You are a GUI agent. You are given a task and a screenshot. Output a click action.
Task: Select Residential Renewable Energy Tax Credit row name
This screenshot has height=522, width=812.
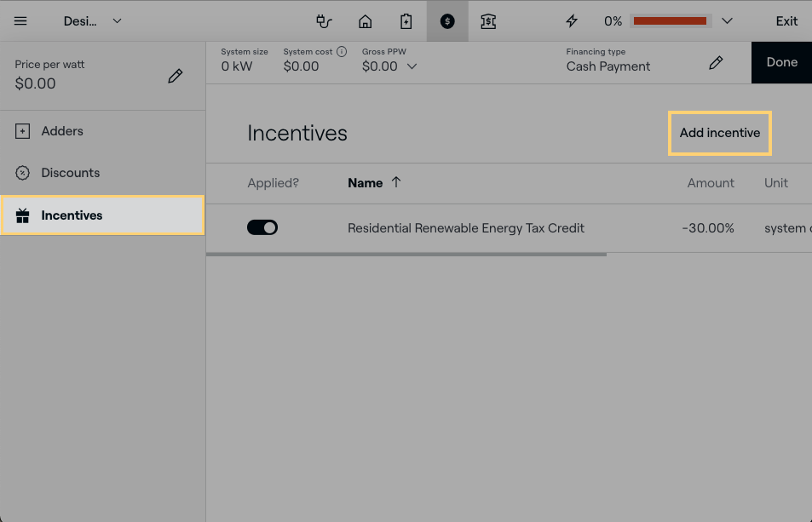[465, 228]
